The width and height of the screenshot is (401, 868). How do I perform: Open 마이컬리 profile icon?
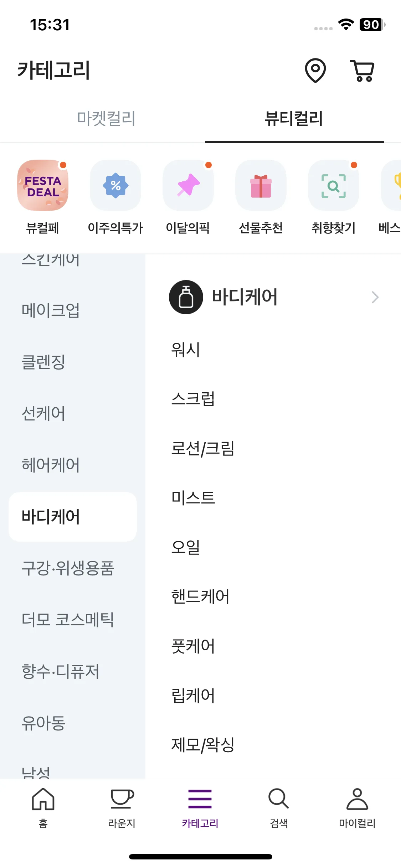[x=357, y=799]
